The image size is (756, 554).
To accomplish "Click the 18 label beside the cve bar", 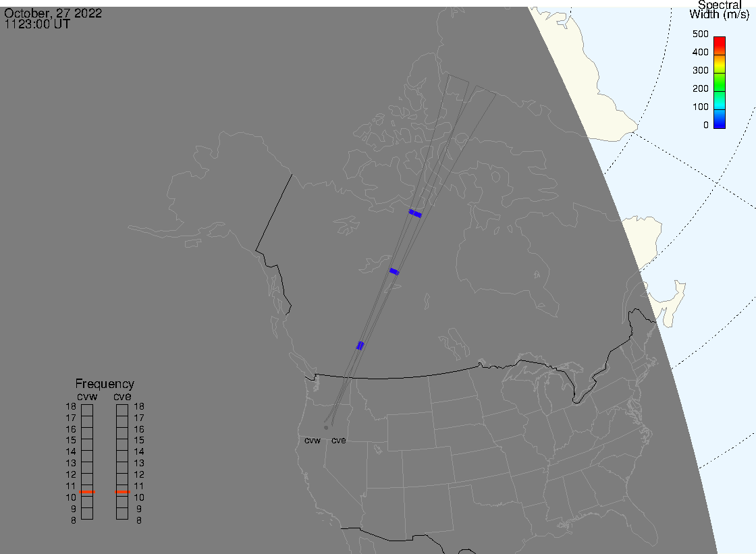I will click(x=139, y=406).
